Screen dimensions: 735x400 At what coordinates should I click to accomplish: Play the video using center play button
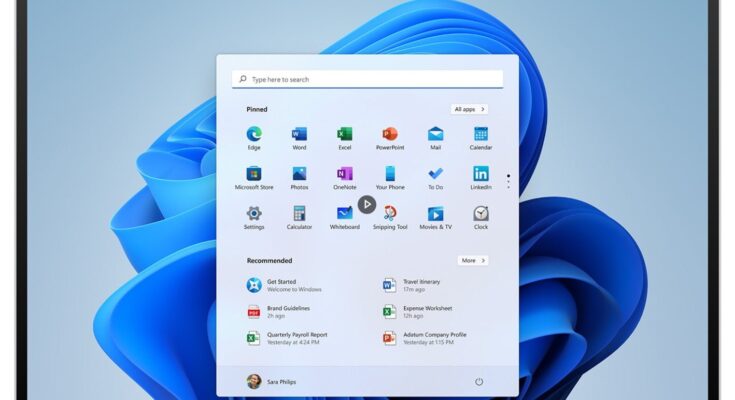point(367,204)
